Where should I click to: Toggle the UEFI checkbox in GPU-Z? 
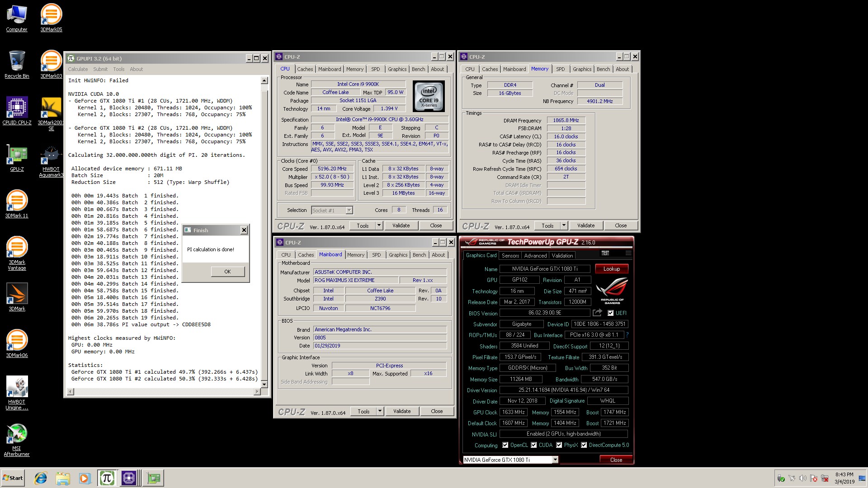pyautogui.click(x=611, y=313)
